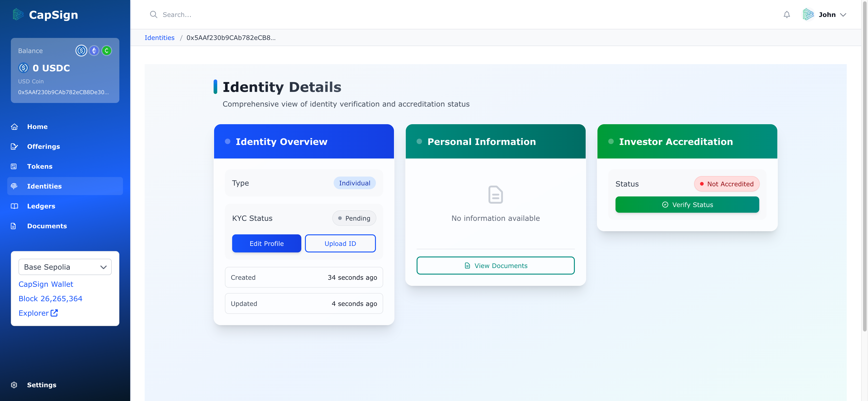Screen dimensions: 868x401
Task: Open the Block 26,265,364 link
Action: (50, 299)
